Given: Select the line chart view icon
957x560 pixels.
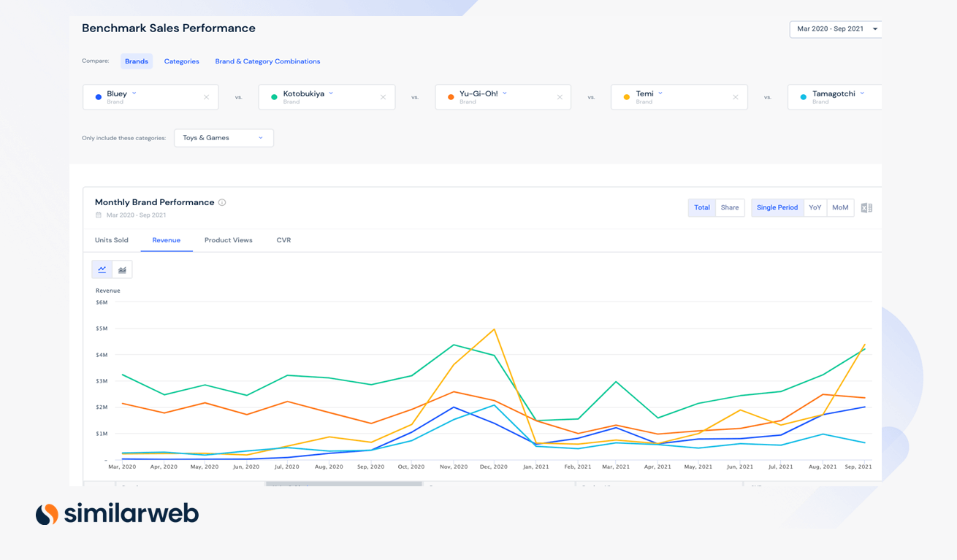Looking at the screenshot, I should (102, 269).
